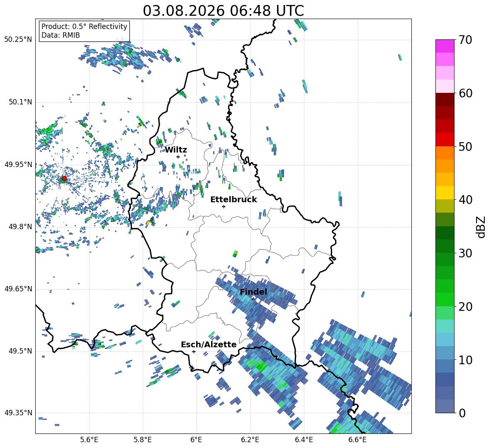This screenshot has height=448, width=491.
Task: Click the Product 0.5° Reflectivity info box
Action: [x=84, y=31]
